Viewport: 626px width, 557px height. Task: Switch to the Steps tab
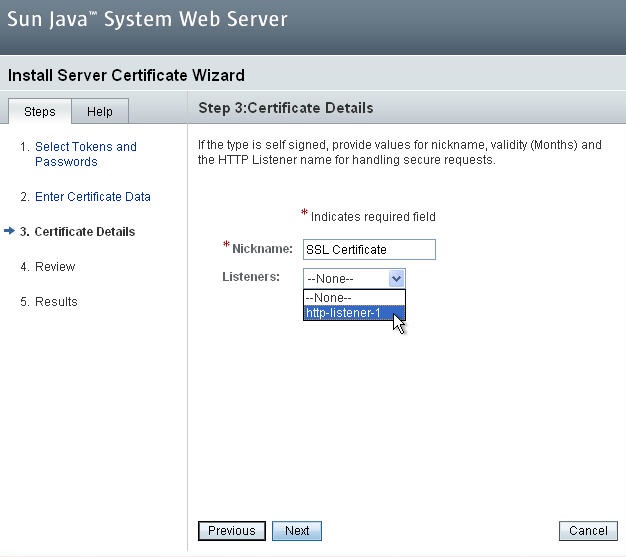[40, 111]
